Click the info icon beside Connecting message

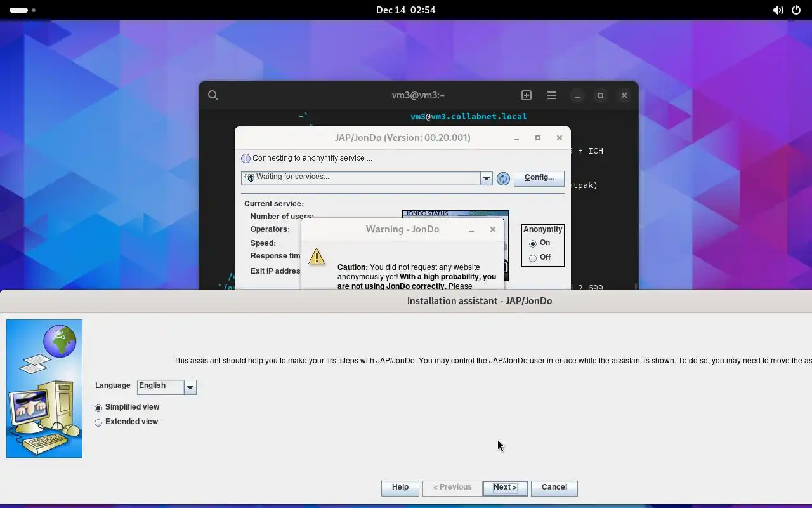pyautogui.click(x=246, y=159)
